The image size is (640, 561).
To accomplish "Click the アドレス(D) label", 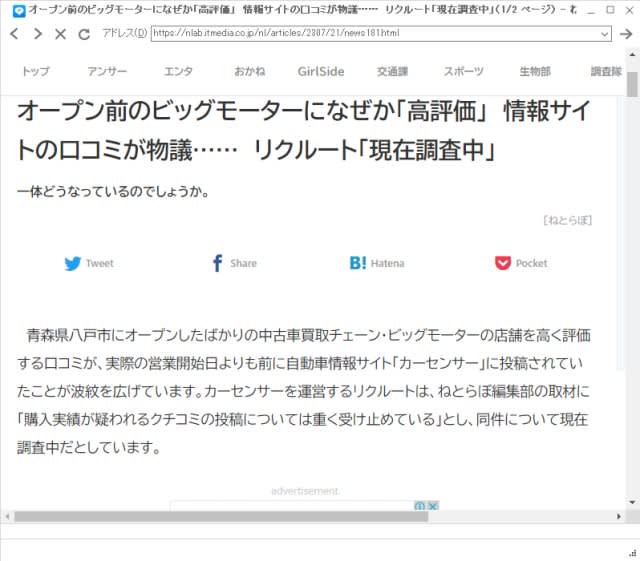I will click(x=124, y=33).
